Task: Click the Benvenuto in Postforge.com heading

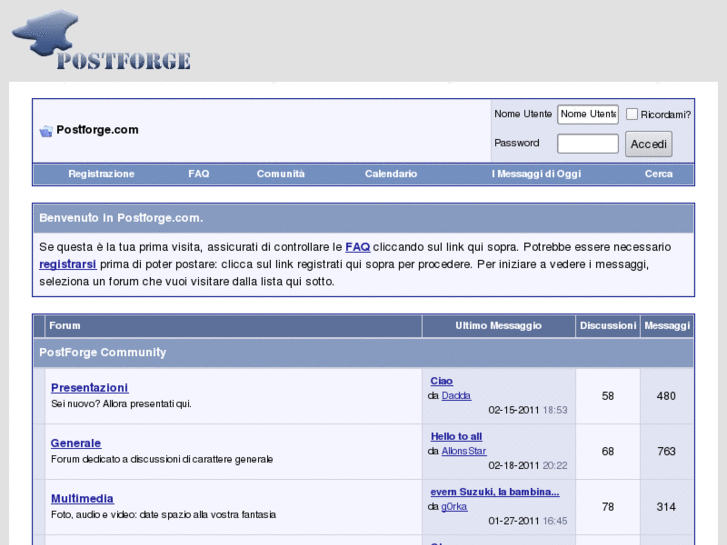Action: (121, 218)
